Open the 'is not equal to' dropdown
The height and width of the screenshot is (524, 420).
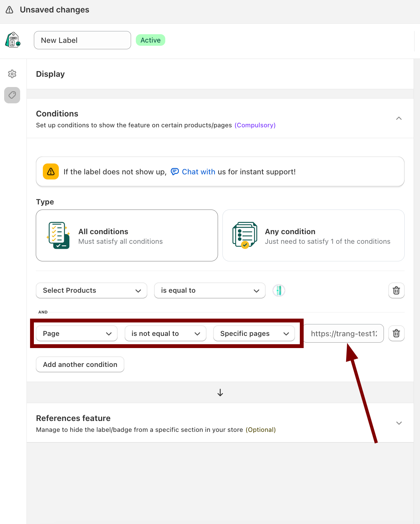click(165, 333)
